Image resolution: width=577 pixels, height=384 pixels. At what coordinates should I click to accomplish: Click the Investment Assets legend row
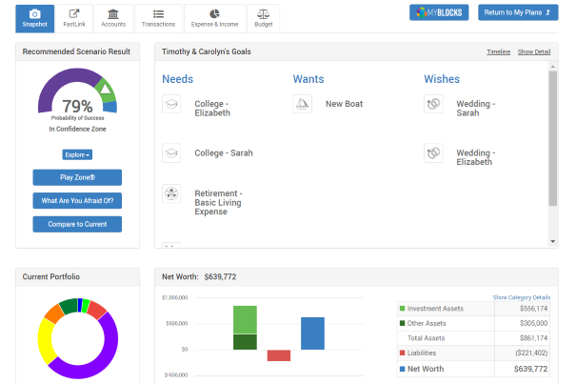[x=473, y=309]
